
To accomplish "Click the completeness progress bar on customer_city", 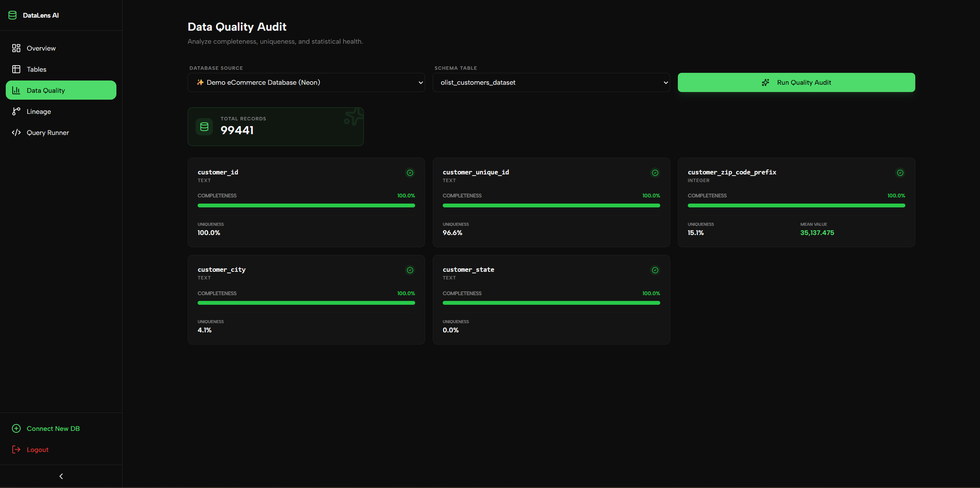I will 306,303.
